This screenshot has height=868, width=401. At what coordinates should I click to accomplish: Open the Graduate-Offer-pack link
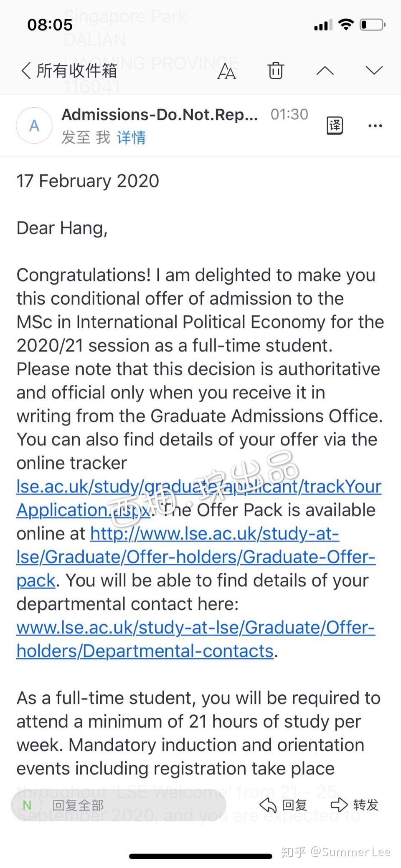click(x=196, y=557)
